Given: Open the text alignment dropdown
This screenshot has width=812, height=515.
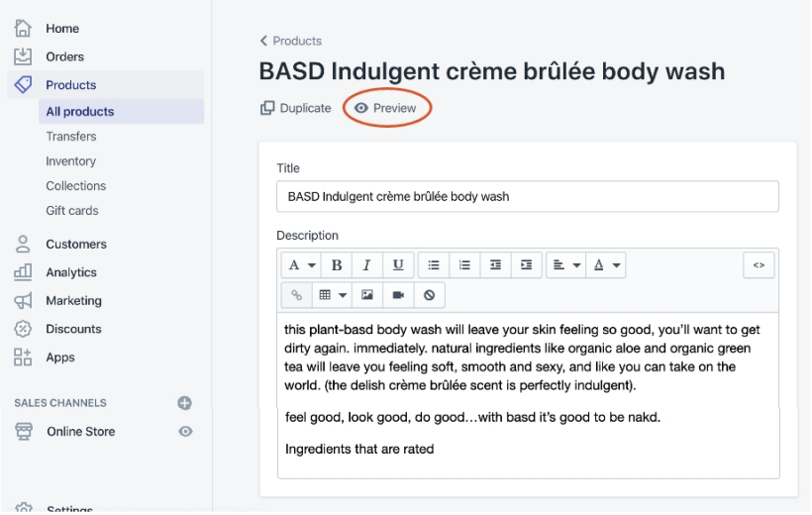Looking at the screenshot, I should click(x=566, y=265).
